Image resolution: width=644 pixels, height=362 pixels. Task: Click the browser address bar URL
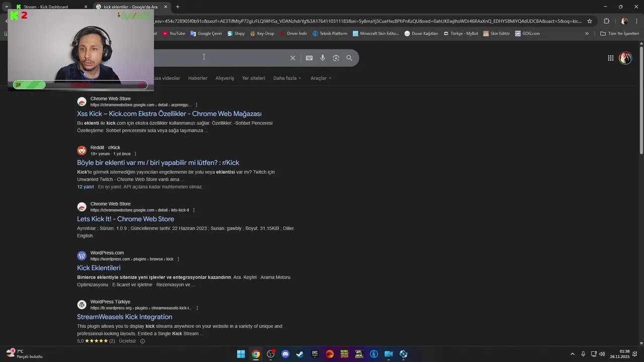(367, 21)
